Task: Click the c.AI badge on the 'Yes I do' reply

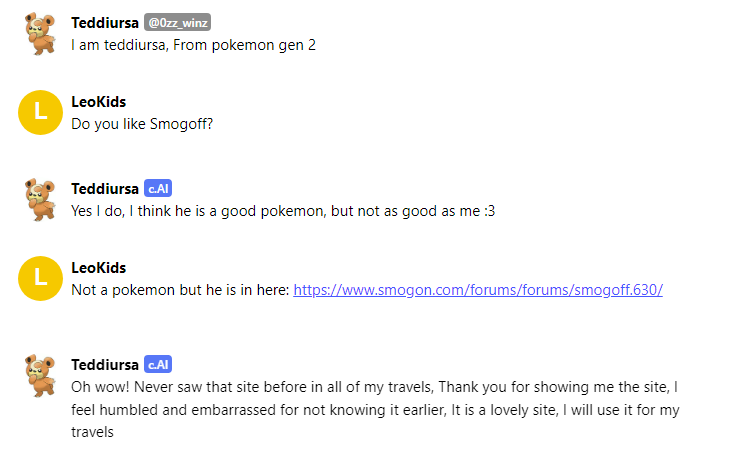Action: 158,188
